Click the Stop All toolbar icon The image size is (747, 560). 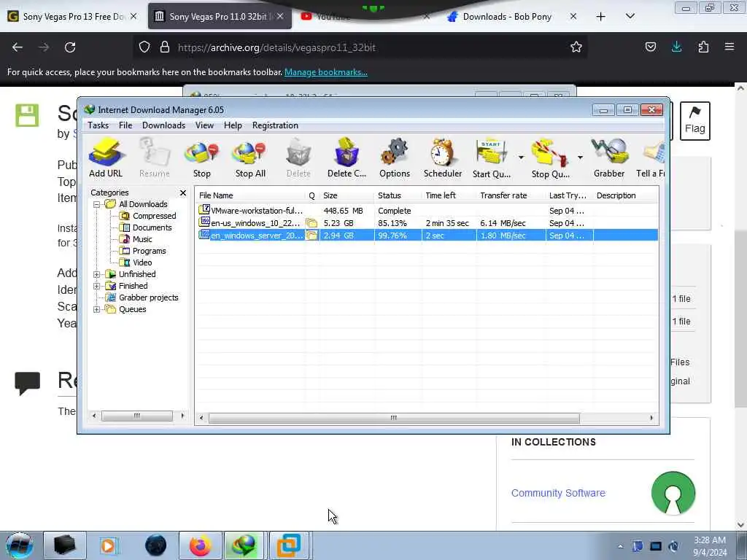click(250, 157)
